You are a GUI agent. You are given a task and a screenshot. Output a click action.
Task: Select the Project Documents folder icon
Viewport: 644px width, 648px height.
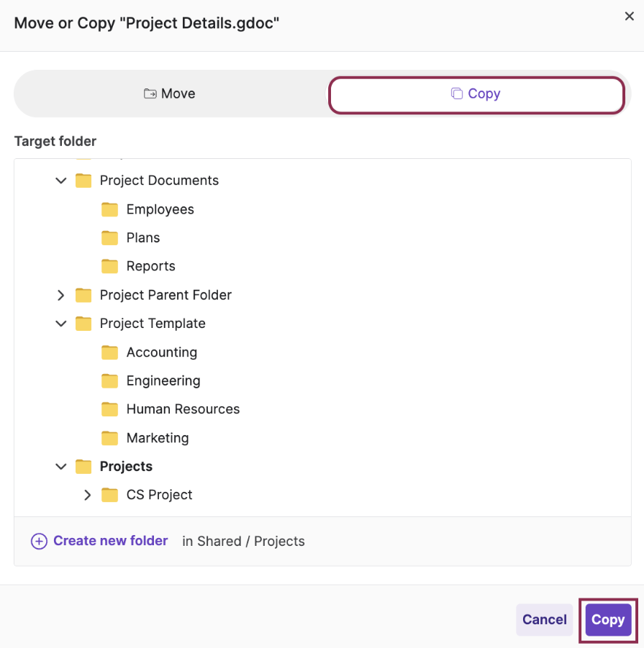(x=83, y=180)
